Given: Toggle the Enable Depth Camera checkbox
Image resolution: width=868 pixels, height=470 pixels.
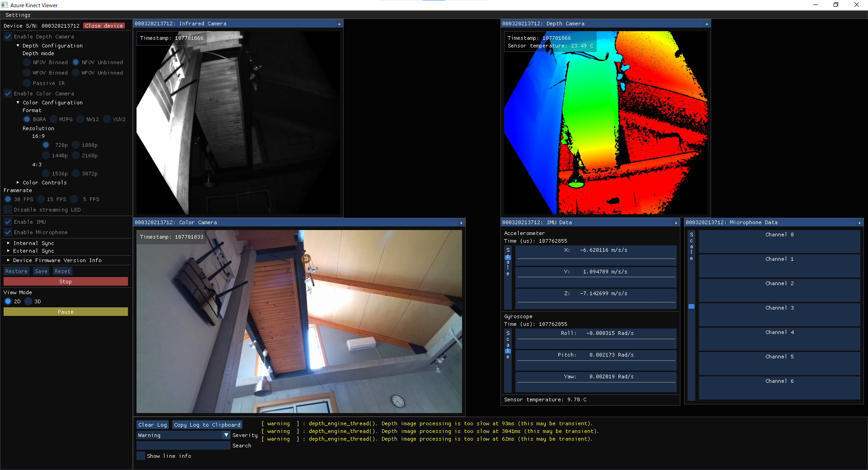Looking at the screenshot, I should pyautogui.click(x=8, y=37).
